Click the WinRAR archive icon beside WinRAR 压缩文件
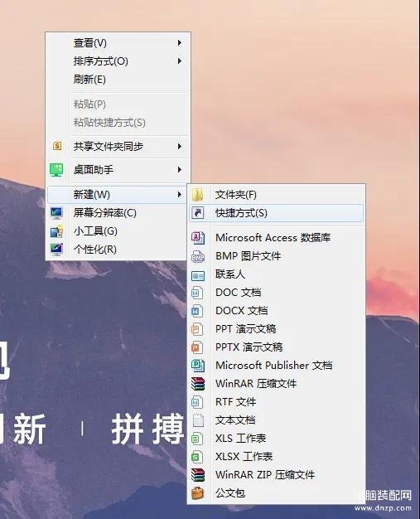This screenshot has width=420, height=519. point(198,384)
